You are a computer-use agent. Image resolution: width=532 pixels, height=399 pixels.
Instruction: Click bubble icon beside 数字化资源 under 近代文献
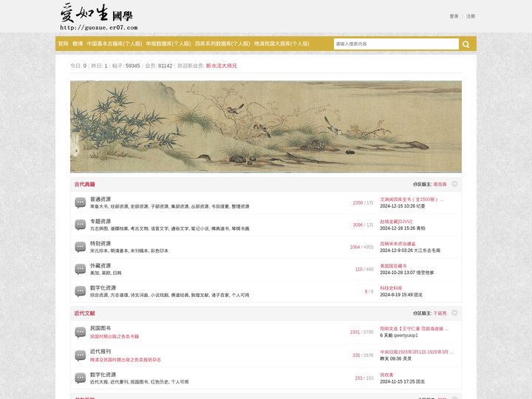point(80,378)
